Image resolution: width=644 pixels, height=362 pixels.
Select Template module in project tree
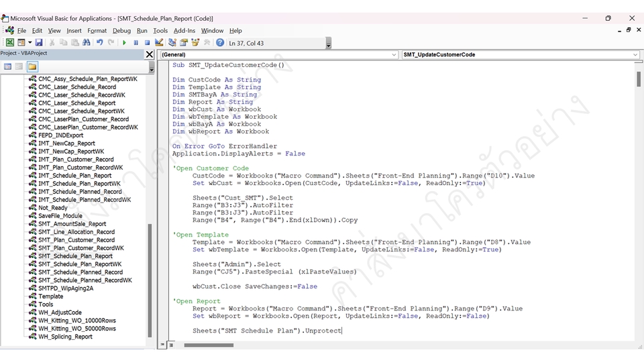click(x=51, y=296)
